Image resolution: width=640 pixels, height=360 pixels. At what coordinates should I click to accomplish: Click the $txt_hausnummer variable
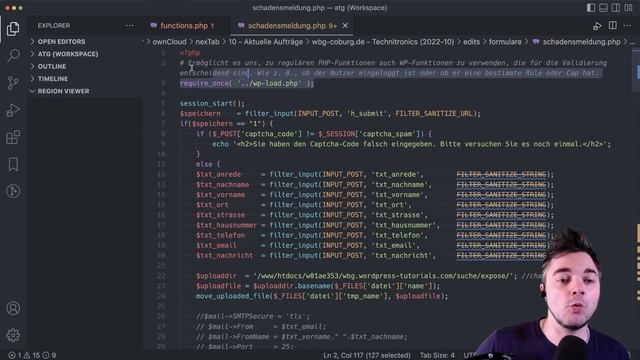227,225
